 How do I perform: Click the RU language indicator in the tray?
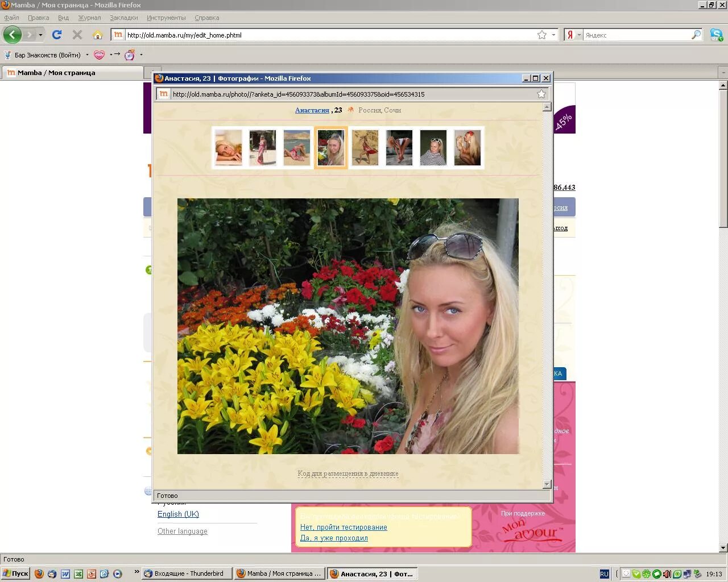tap(604, 574)
